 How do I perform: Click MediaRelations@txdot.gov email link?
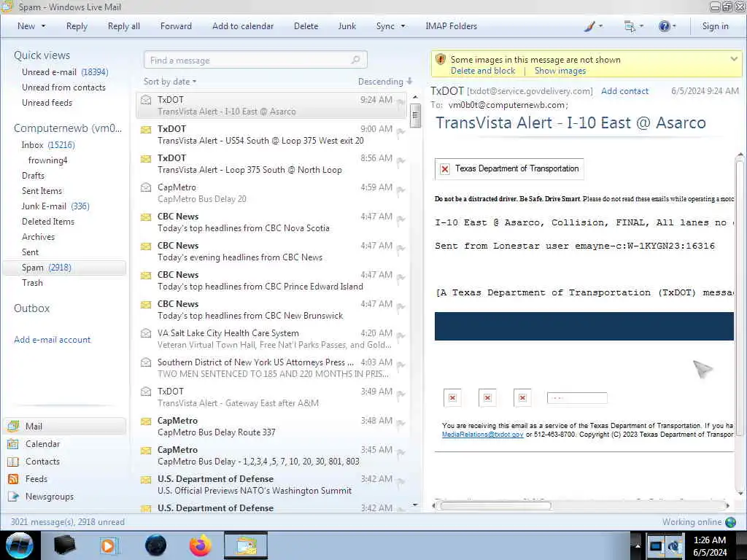pyautogui.click(x=483, y=435)
